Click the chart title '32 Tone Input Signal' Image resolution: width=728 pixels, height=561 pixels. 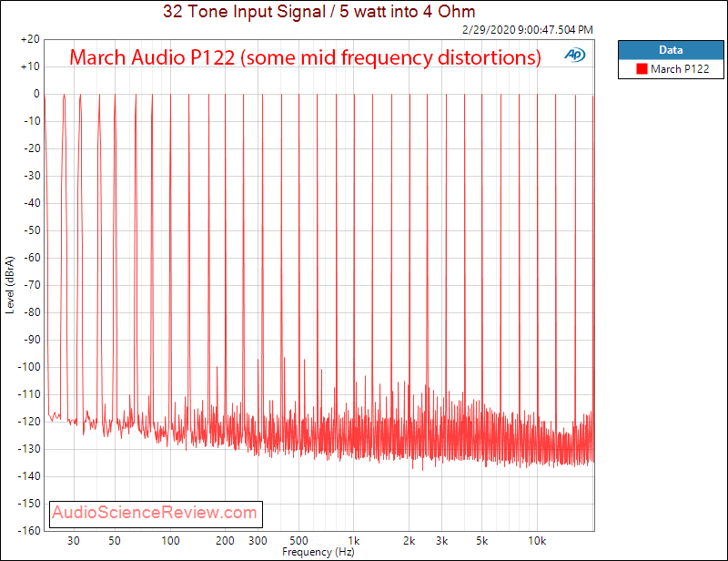(x=244, y=11)
